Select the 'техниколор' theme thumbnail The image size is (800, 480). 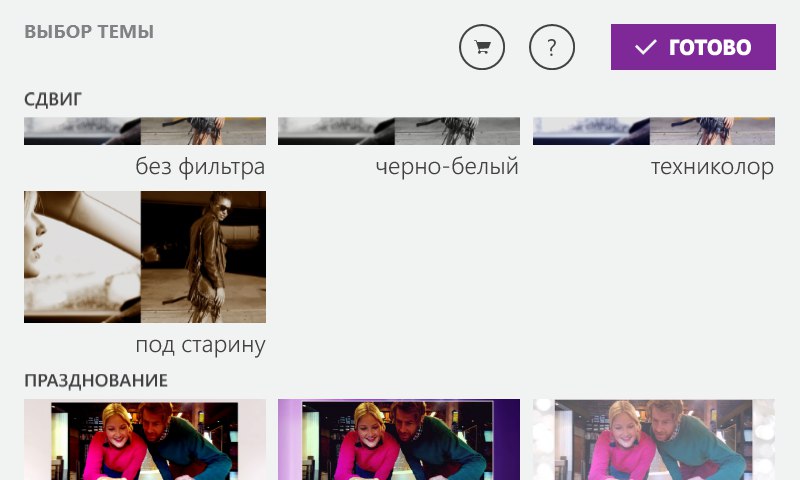tap(654, 131)
